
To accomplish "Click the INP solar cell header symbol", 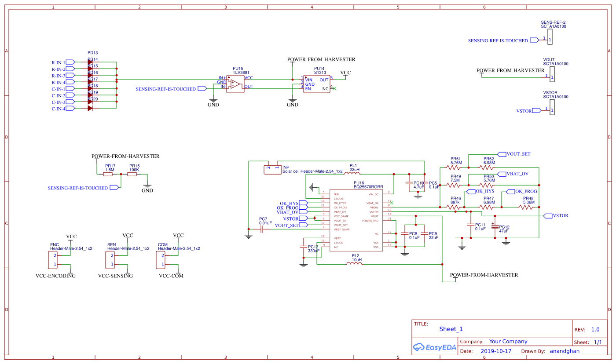I will [272, 169].
